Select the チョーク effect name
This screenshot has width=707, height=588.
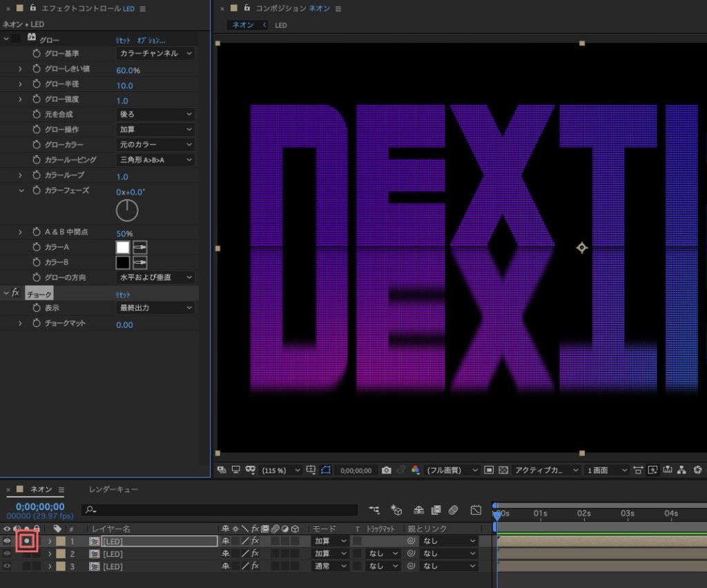point(39,294)
